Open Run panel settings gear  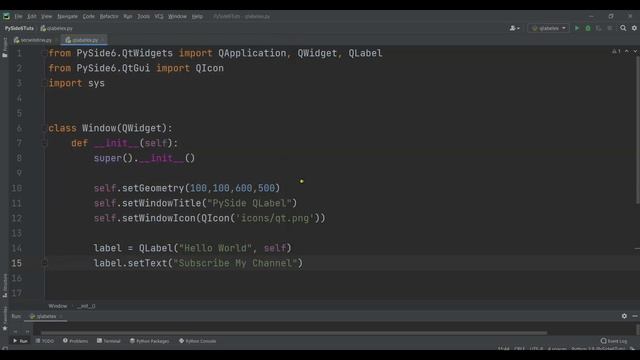point(624,316)
